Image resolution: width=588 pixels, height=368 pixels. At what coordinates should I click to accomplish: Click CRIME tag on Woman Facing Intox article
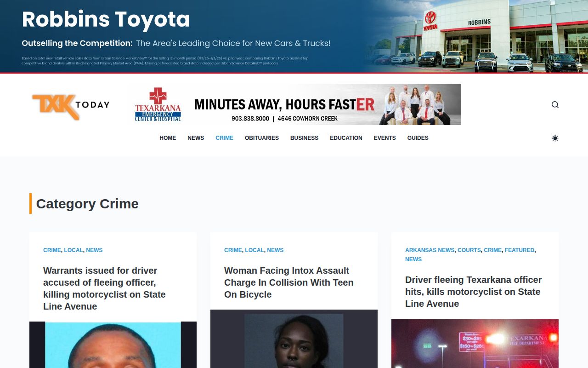[x=233, y=250]
